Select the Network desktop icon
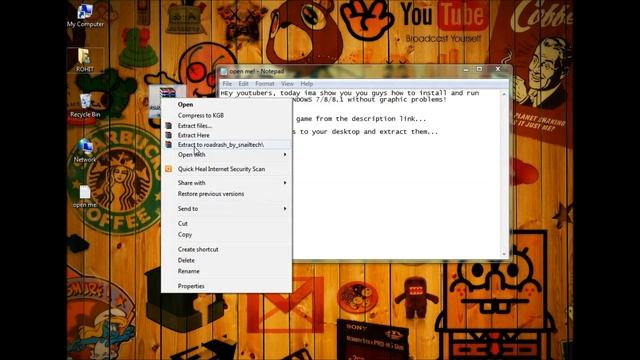Screen dimensions: 640x360 tap(85, 151)
